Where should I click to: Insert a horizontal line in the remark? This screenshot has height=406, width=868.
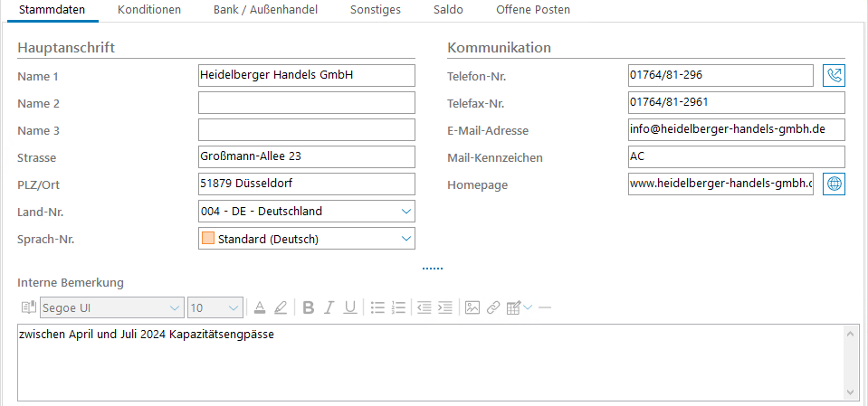pyautogui.click(x=545, y=307)
